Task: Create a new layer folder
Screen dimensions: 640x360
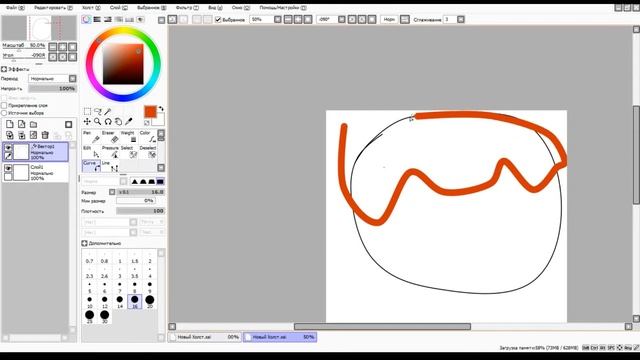Action: click(33, 124)
